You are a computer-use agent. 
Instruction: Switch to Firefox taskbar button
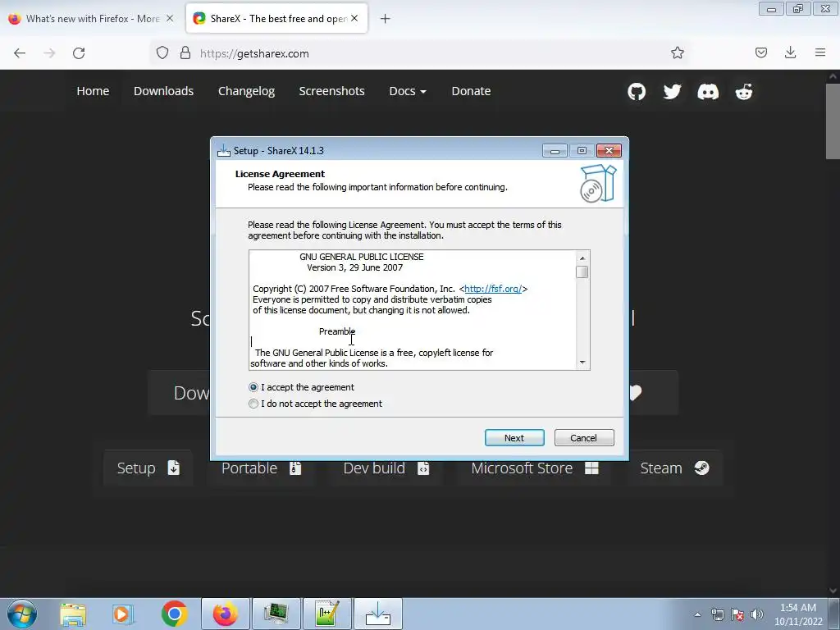coord(226,614)
